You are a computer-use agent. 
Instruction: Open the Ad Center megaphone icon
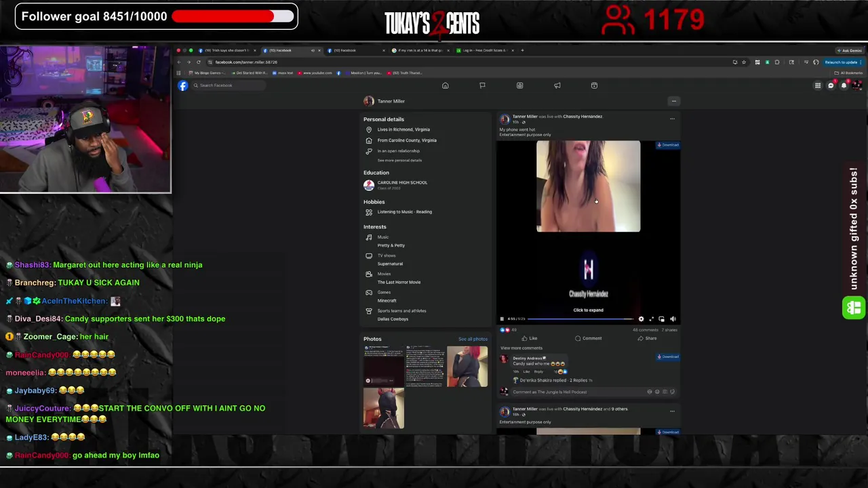[x=557, y=85]
